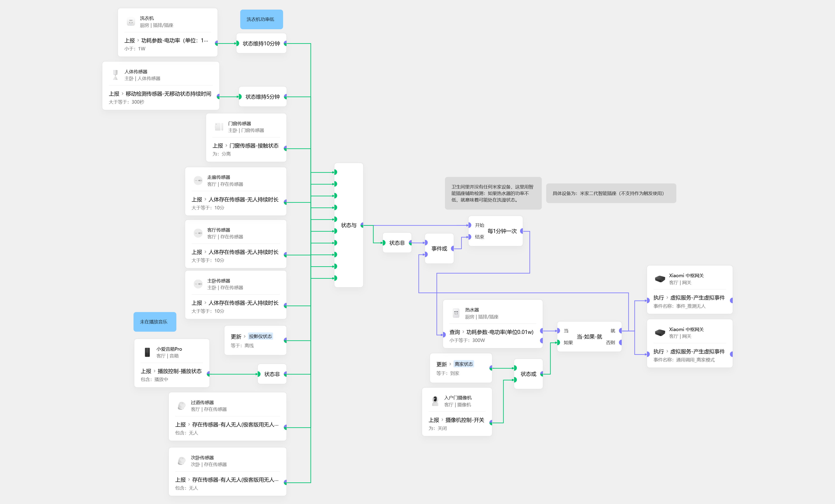
Task: Click the 否则 output port on 当-如果-就
Action: [621, 342]
